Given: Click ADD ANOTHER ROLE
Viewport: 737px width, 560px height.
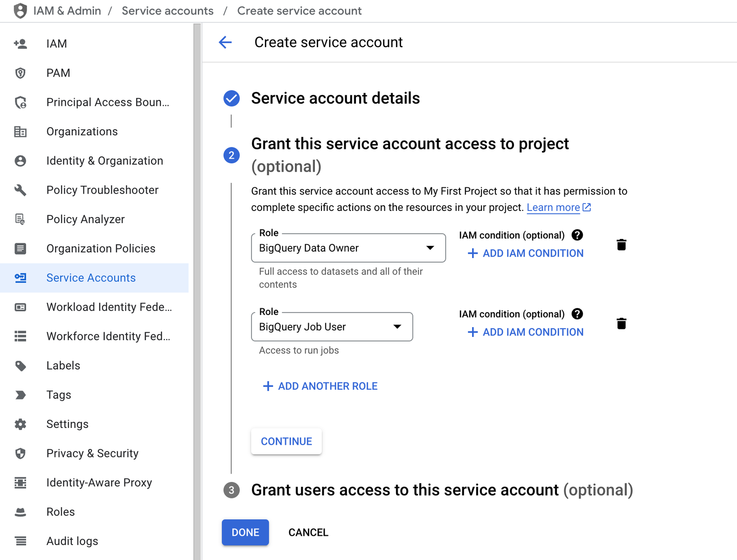Looking at the screenshot, I should click(320, 386).
